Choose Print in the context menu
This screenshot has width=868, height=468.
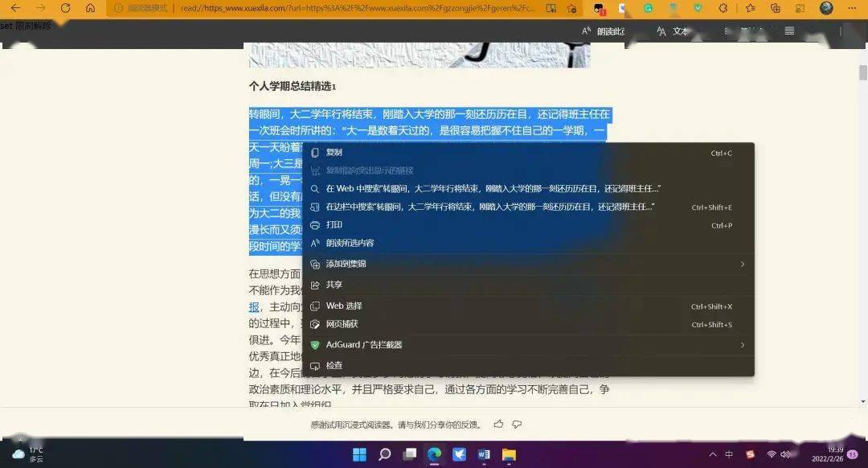[x=528, y=225]
